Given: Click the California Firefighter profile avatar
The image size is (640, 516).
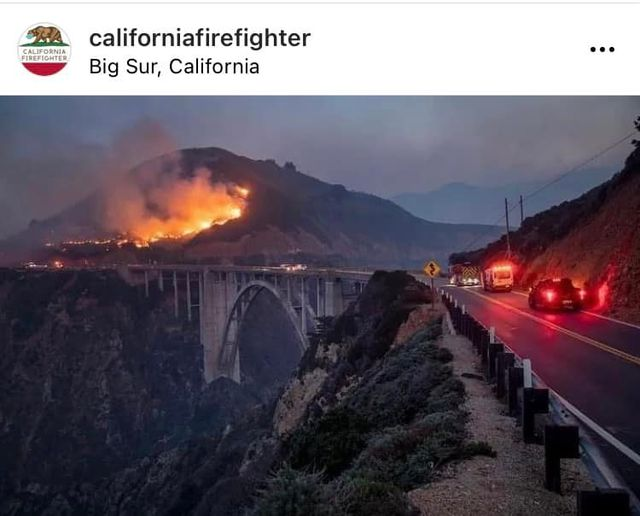Looking at the screenshot, I should 44,49.
